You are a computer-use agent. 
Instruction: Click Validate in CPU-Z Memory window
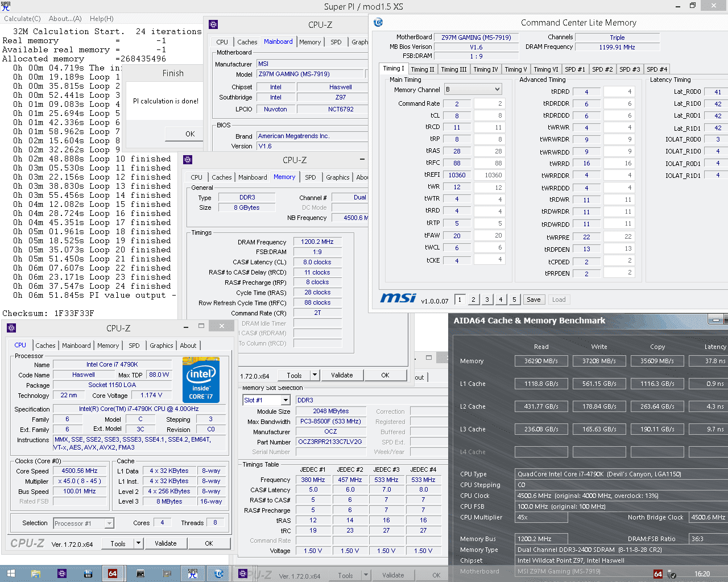[x=342, y=375]
